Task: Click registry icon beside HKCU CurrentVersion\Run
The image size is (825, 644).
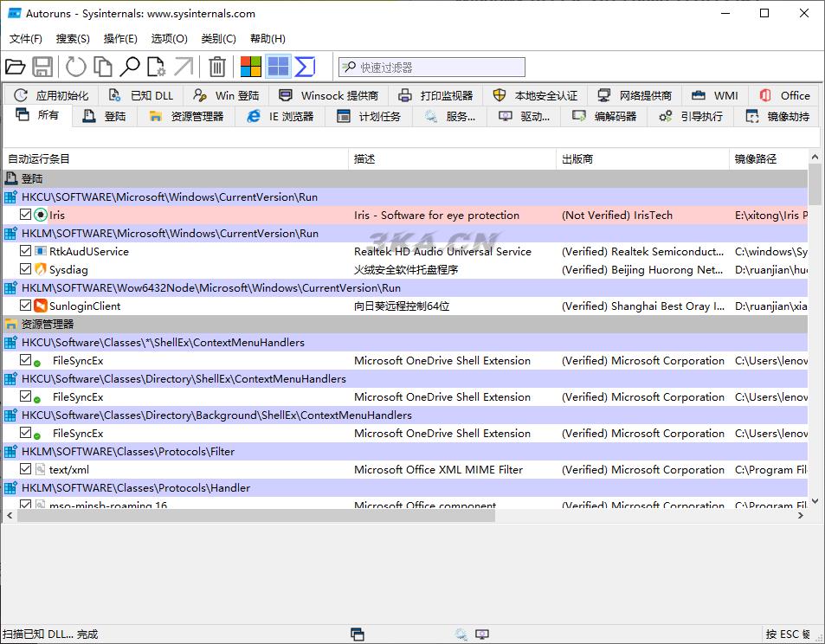Action: pos(10,196)
